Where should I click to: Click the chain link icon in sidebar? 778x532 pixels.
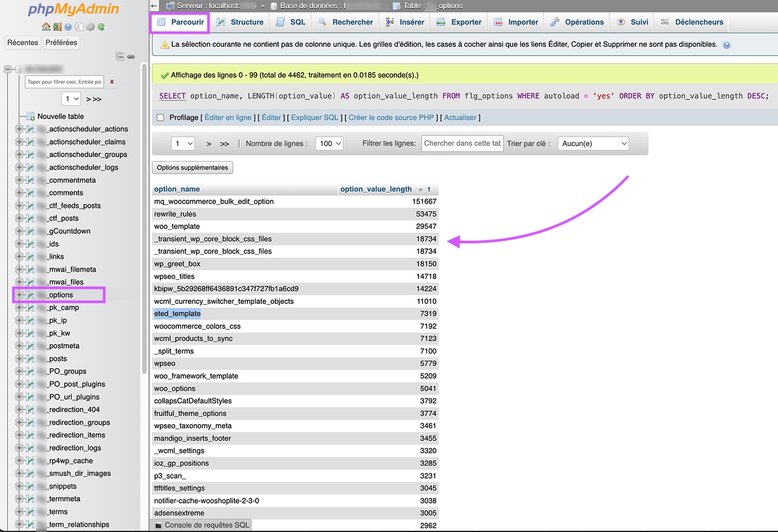tap(131, 57)
